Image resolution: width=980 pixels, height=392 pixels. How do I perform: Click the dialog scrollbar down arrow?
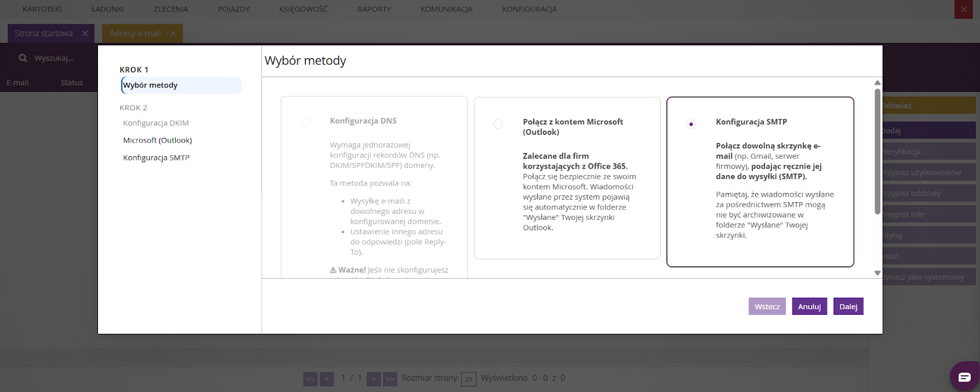[x=877, y=273]
